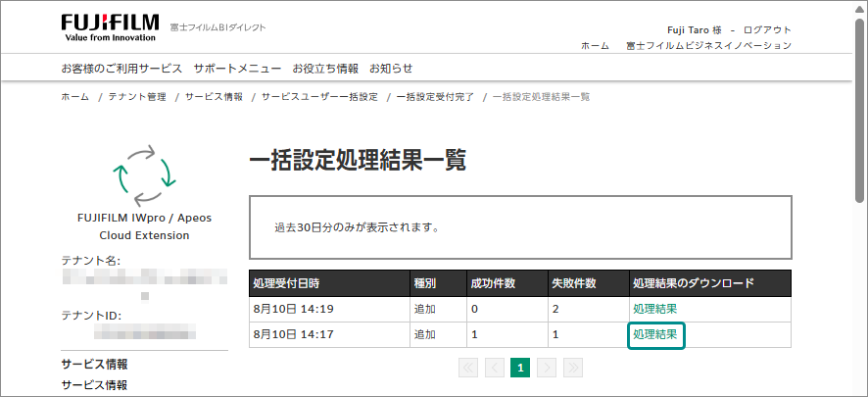Click ホーム link in top-right header
Viewport: 868px width, 397px height.
coord(595,46)
